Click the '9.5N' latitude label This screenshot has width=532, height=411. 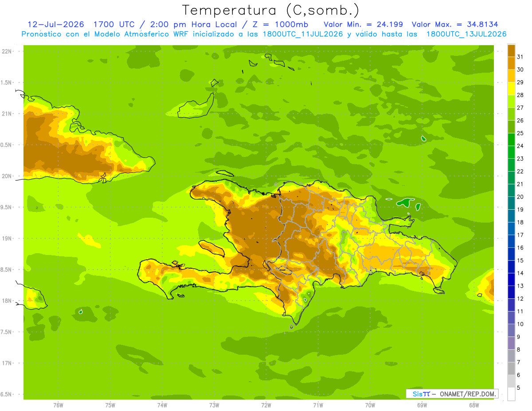[7, 207]
